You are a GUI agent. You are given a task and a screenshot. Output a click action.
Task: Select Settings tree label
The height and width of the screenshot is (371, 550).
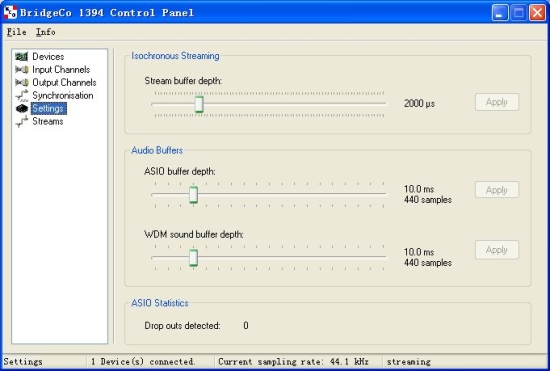[x=48, y=108]
